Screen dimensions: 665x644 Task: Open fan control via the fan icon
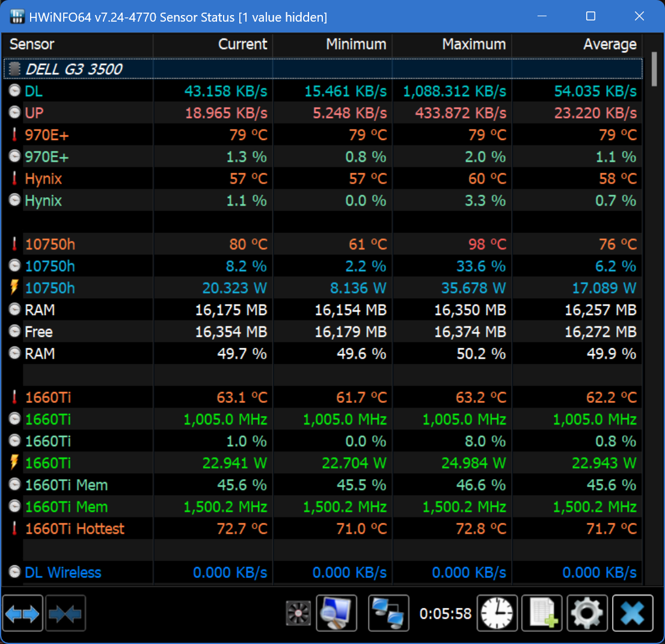(298, 613)
